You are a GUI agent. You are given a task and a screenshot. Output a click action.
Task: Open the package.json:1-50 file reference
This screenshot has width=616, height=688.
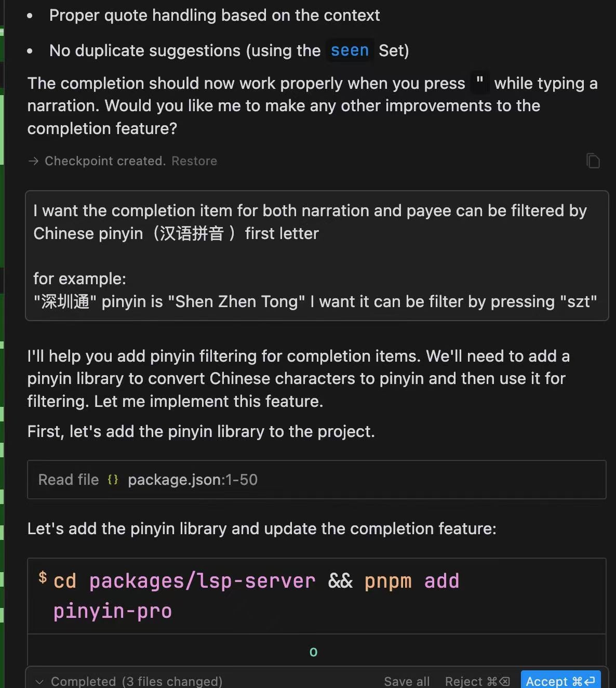coord(193,480)
